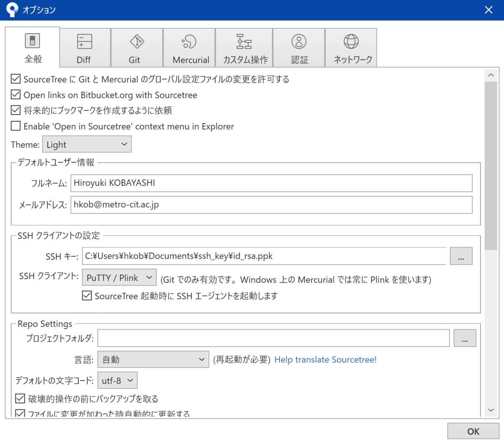This screenshot has height=441, width=504.
Task: Toggle the global config file modification checkbox
Action: tap(16, 79)
